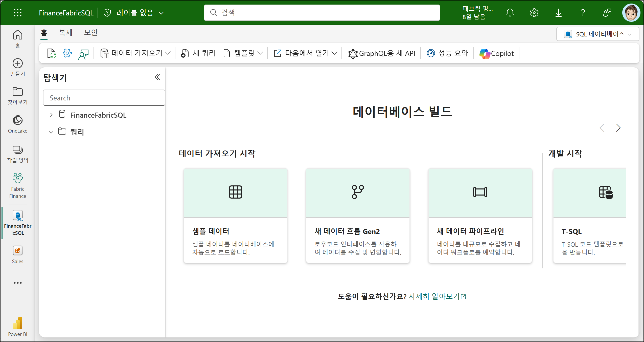
Task: Switch to the 복제 tab
Action: tap(66, 33)
